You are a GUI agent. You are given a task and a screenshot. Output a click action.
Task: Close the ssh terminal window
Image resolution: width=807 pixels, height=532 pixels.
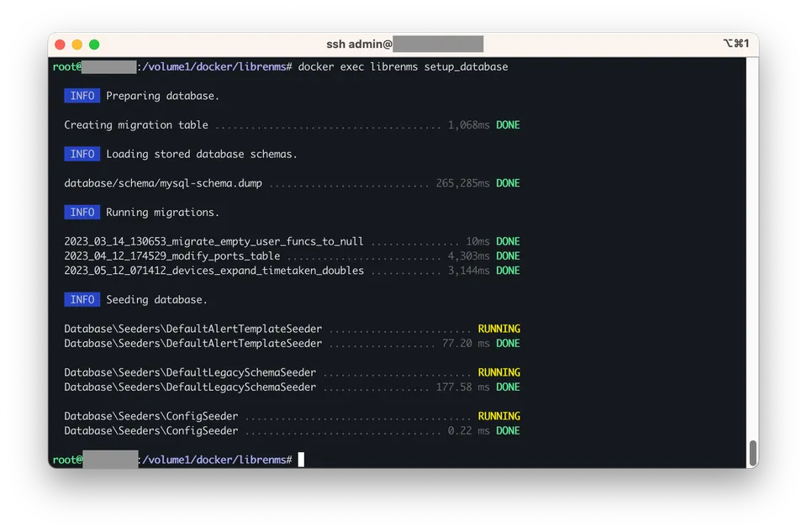60,45
